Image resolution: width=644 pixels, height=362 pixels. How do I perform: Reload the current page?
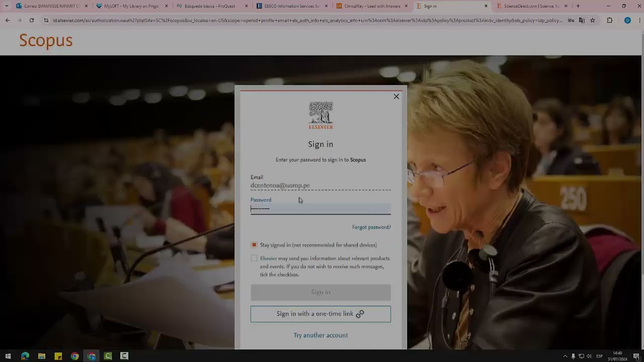[32, 20]
